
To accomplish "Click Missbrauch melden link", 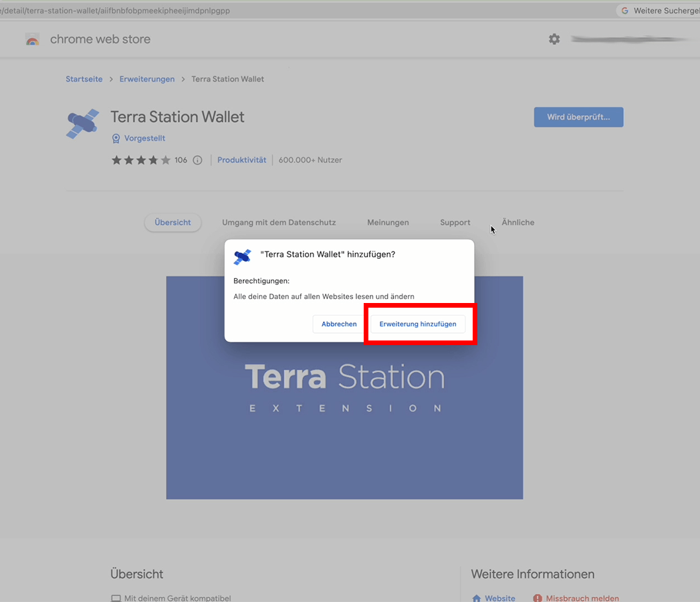I will point(582,598).
